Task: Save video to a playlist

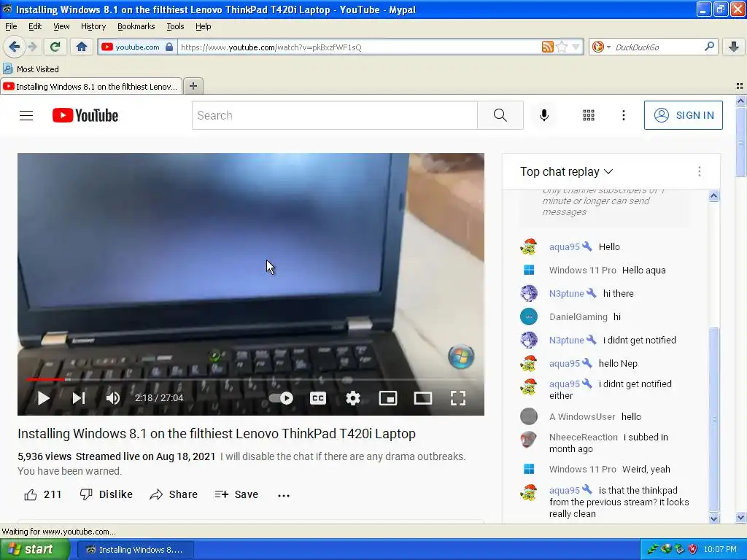Action: (x=236, y=495)
